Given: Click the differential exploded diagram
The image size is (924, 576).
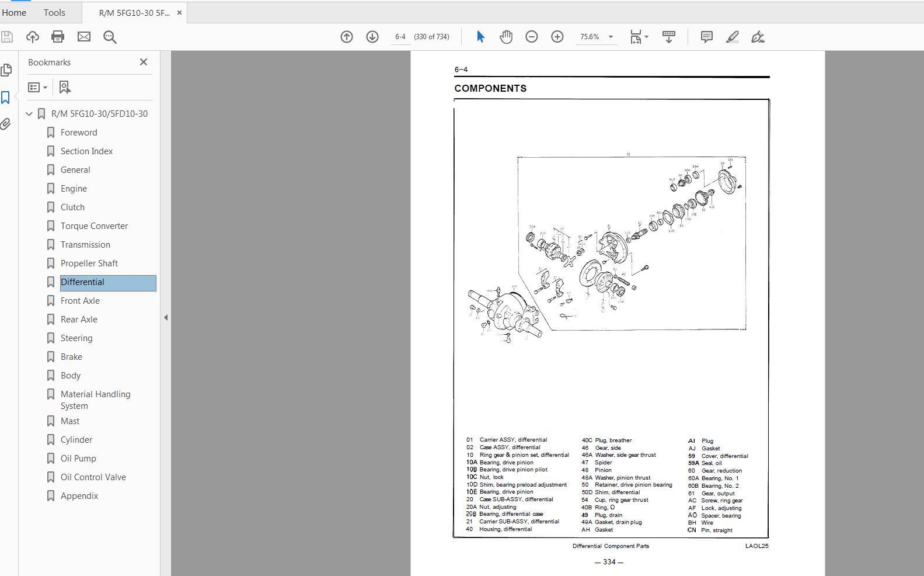Looking at the screenshot, I should (607, 248).
